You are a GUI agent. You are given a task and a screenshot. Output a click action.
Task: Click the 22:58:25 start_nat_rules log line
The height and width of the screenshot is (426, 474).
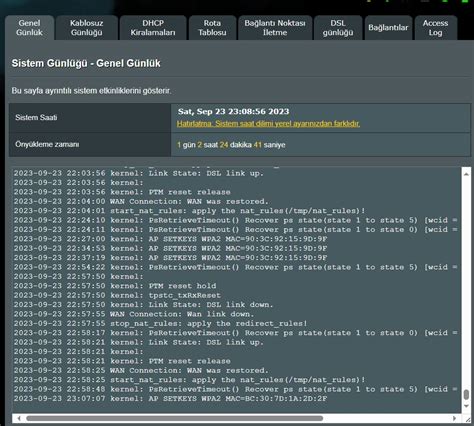[x=189, y=380]
